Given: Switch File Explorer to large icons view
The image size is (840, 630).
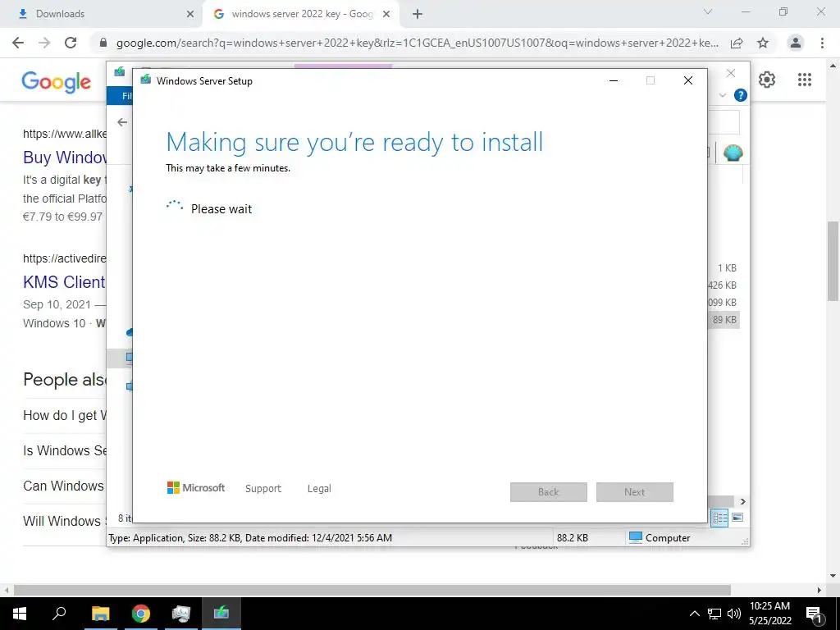Looking at the screenshot, I should pyautogui.click(x=737, y=518).
